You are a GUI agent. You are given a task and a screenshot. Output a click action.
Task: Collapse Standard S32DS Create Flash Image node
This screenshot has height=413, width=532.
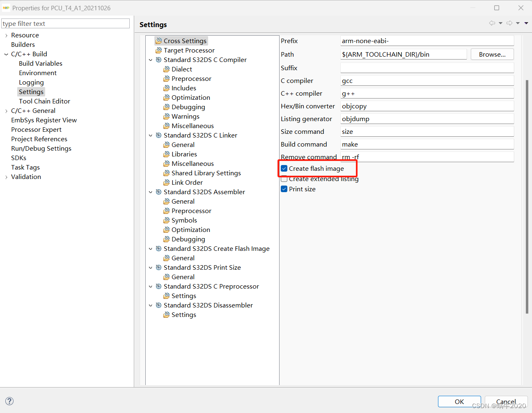pos(151,249)
